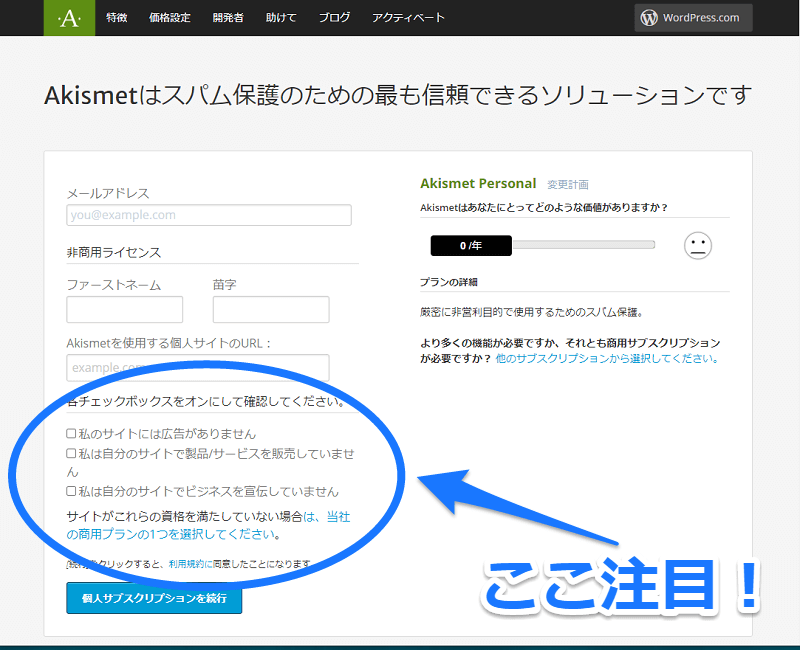Select アクティベート in the navigation bar
800x650 pixels.
coord(408,18)
